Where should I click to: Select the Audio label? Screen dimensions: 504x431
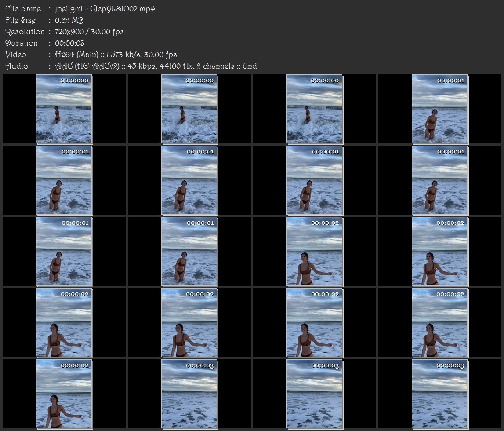(x=17, y=66)
